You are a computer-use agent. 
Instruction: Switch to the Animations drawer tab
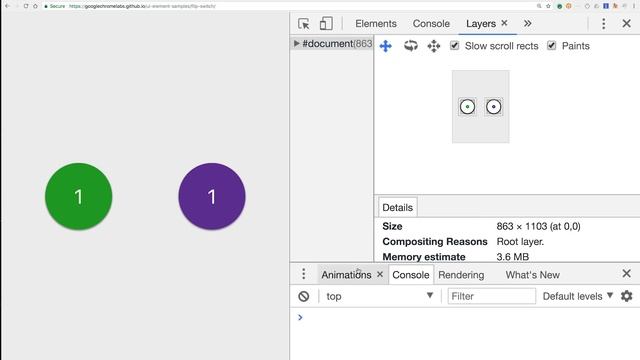pyautogui.click(x=346, y=275)
